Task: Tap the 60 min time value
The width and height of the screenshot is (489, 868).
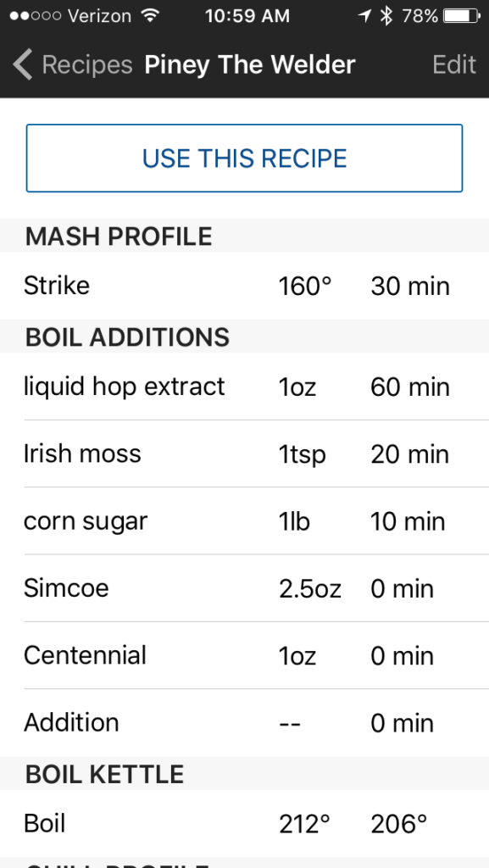Action: (x=410, y=387)
